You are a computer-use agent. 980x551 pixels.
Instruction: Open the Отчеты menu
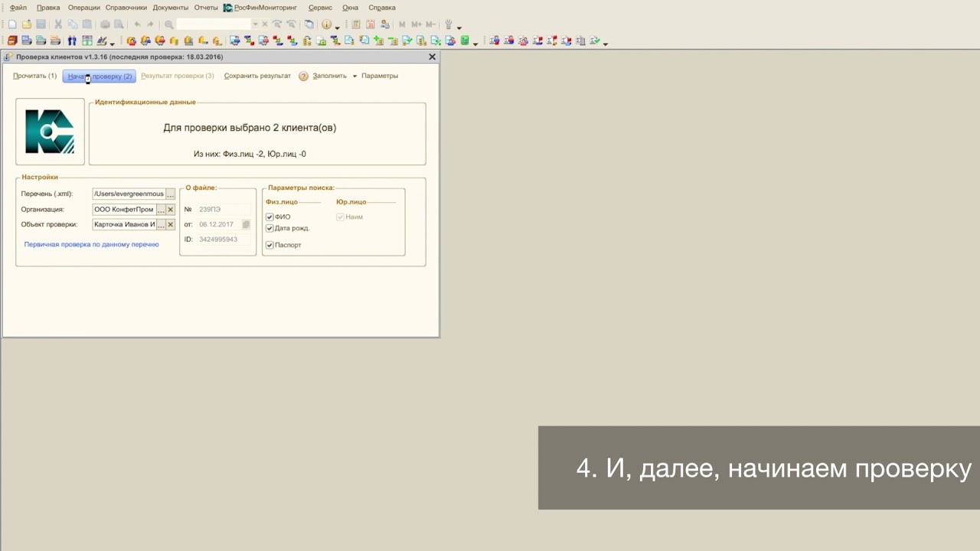[x=206, y=8]
